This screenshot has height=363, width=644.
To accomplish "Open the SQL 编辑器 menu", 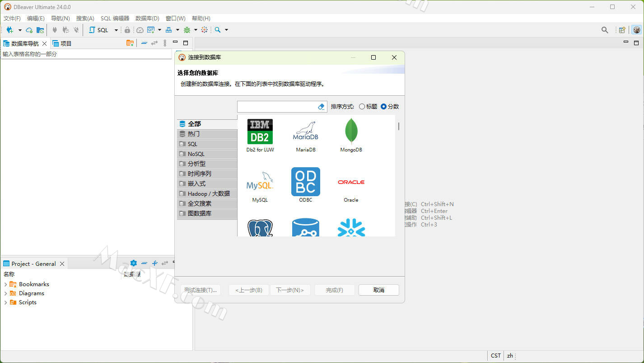I will [x=115, y=19].
